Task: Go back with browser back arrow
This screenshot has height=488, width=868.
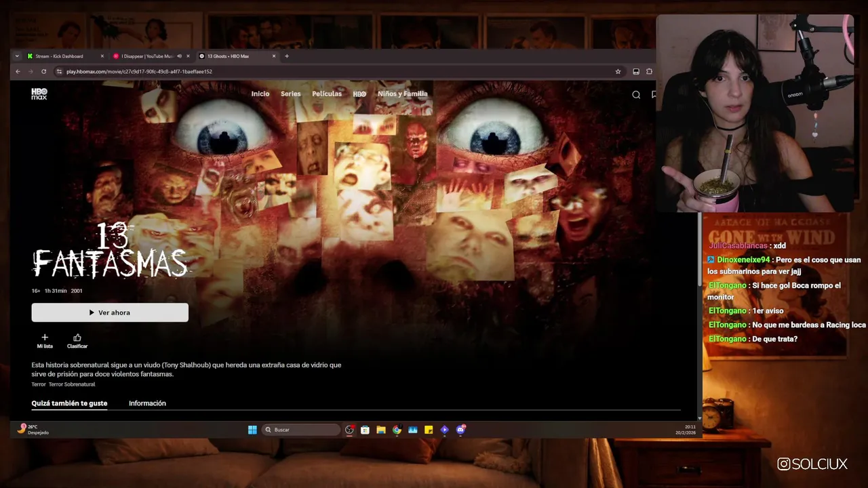Action: 18,71
